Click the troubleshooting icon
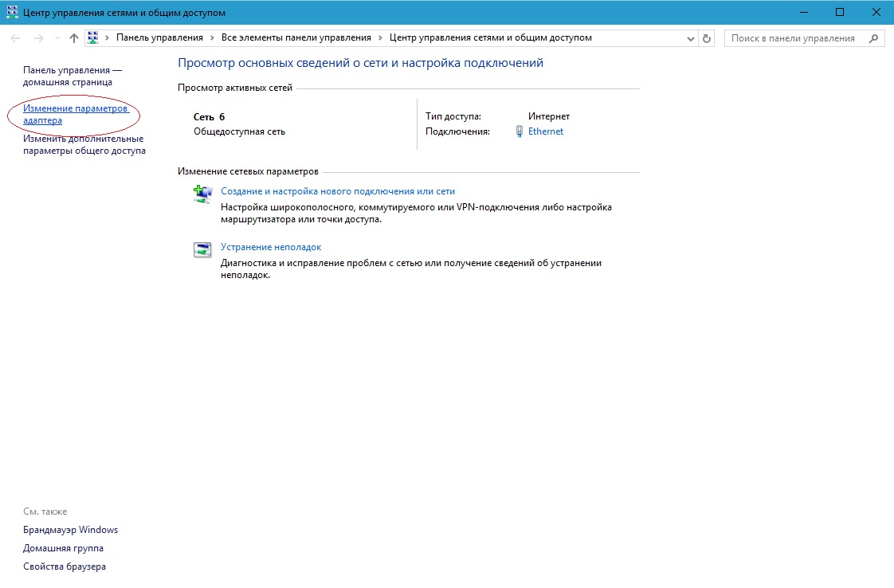This screenshot has height=588, width=894. pos(203,249)
